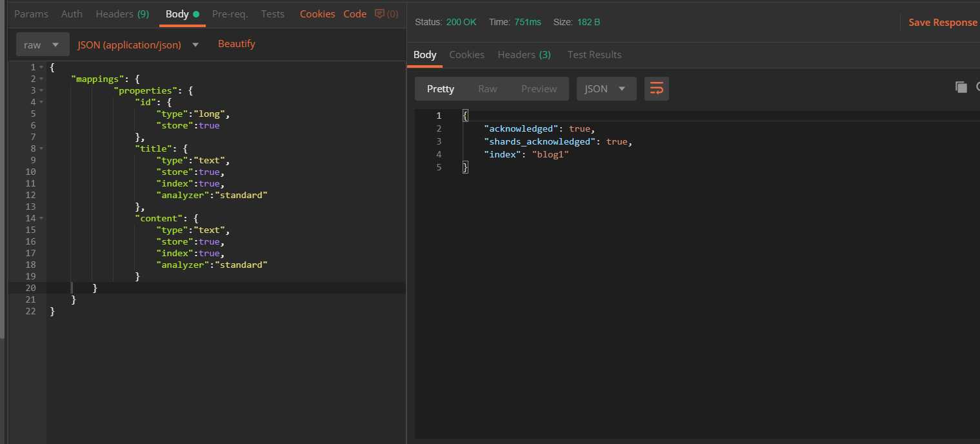
Task: Open the Cookies link in the request pane
Action: click(x=317, y=14)
